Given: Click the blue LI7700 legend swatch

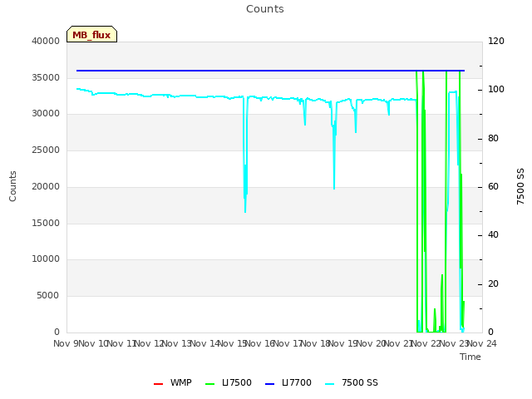Looking at the screenshot, I should (269, 384).
